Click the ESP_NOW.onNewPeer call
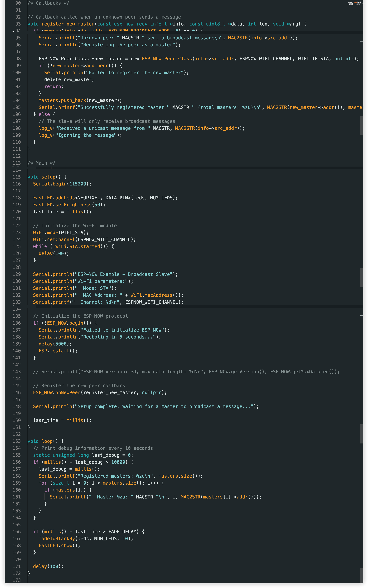368x588 pixels. point(57,392)
